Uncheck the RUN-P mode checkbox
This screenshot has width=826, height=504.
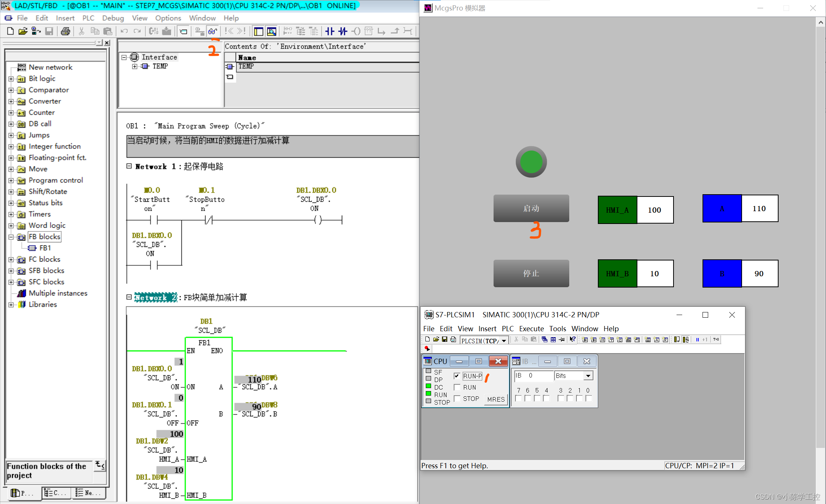pos(457,376)
